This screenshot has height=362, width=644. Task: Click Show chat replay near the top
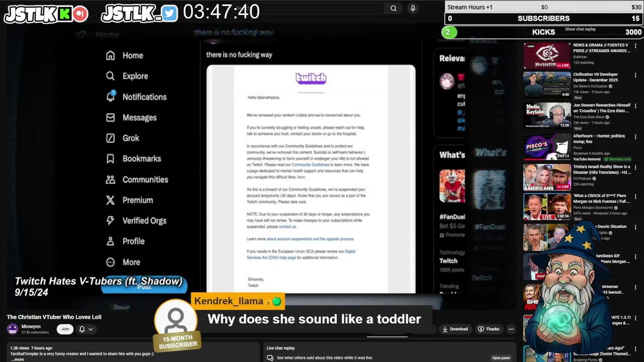pyautogui.click(x=580, y=29)
